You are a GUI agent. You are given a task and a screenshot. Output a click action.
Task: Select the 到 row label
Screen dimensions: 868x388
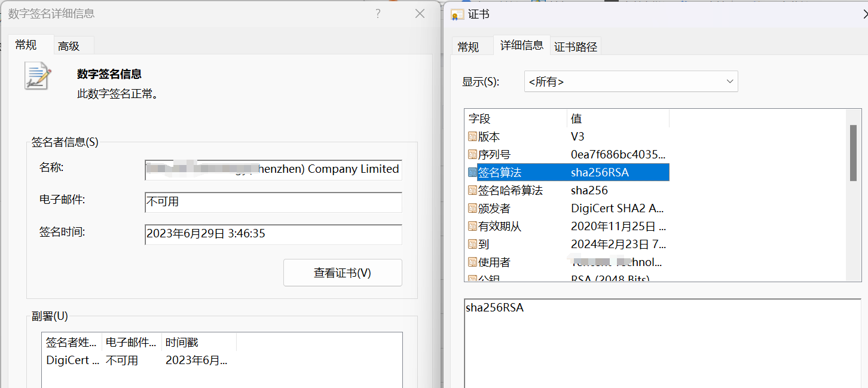[x=484, y=245]
